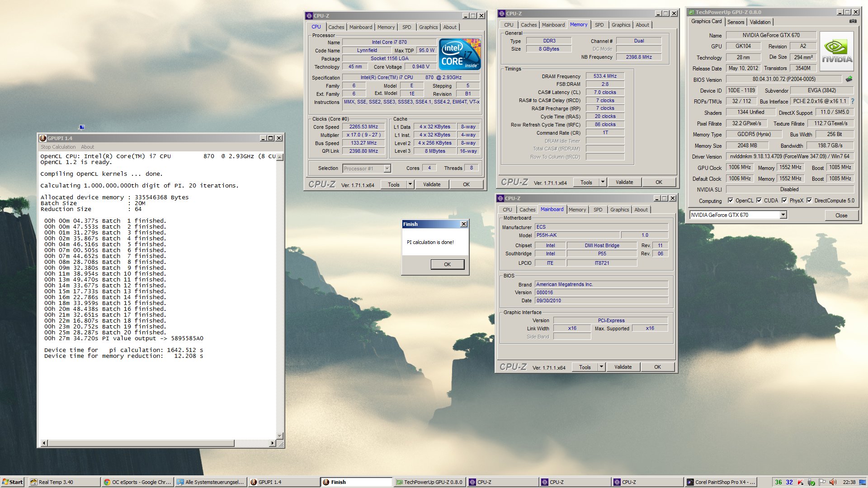This screenshot has height=488, width=868.
Task: Expand Tools arrow in CPU-Z CPU window
Action: click(410, 184)
